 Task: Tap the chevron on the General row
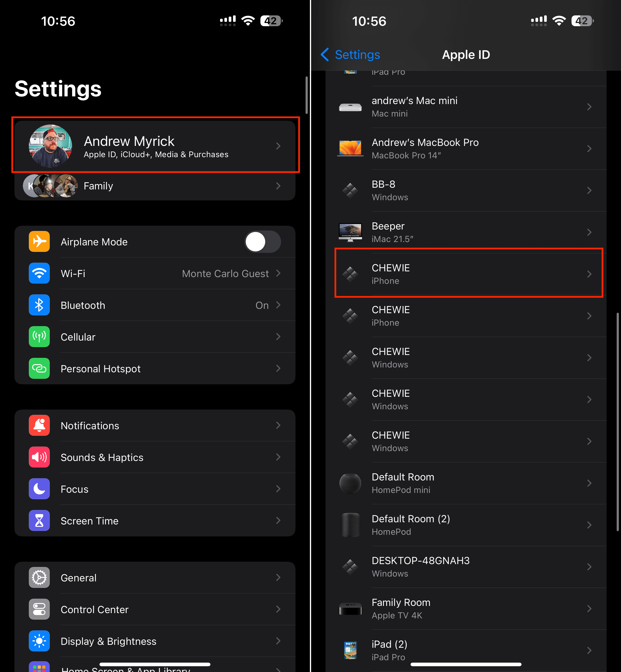[278, 578]
